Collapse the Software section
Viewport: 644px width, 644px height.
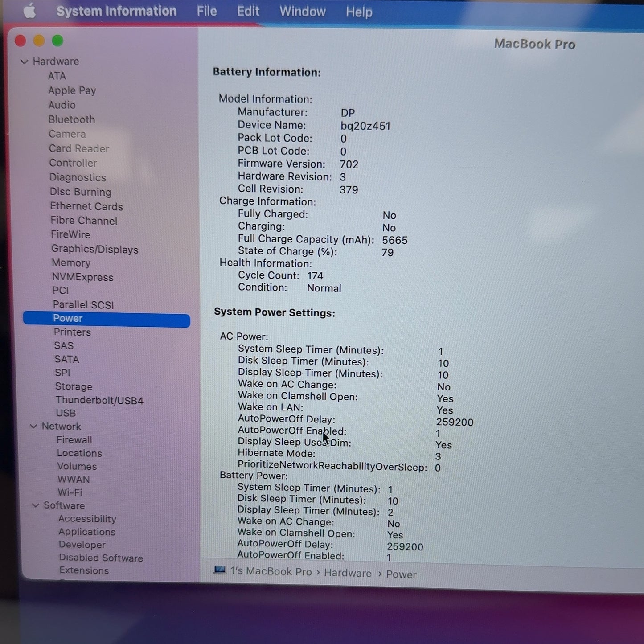pos(36,505)
